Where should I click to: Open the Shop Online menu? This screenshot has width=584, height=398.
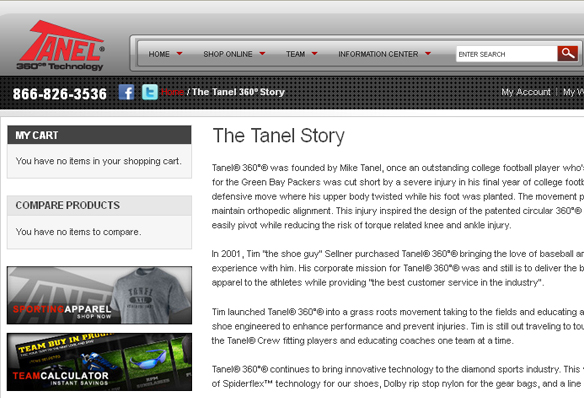(228, 54)
